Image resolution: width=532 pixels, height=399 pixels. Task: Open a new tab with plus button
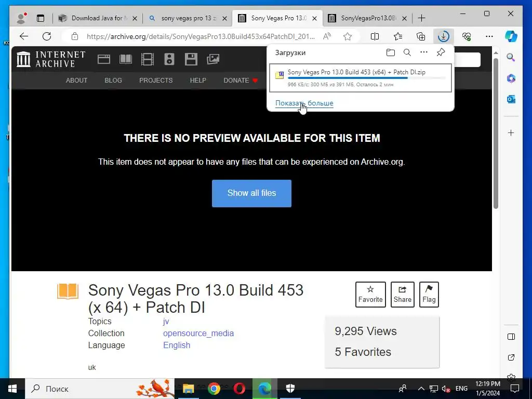pos(421,18)
